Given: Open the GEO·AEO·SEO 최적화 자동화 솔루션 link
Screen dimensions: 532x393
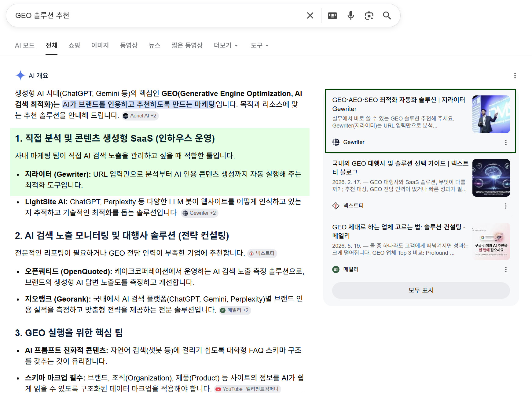Looking at the screenshot, I should (x=399, y=104).
